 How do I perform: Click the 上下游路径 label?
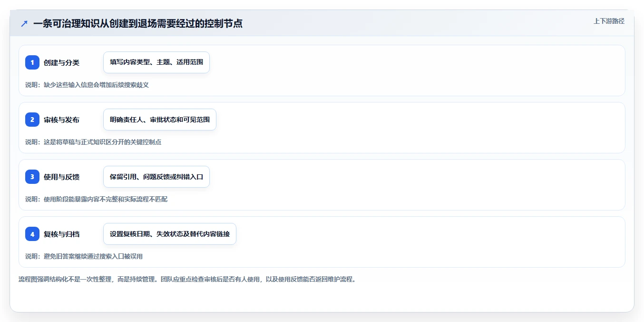click(x=609, y=21)
